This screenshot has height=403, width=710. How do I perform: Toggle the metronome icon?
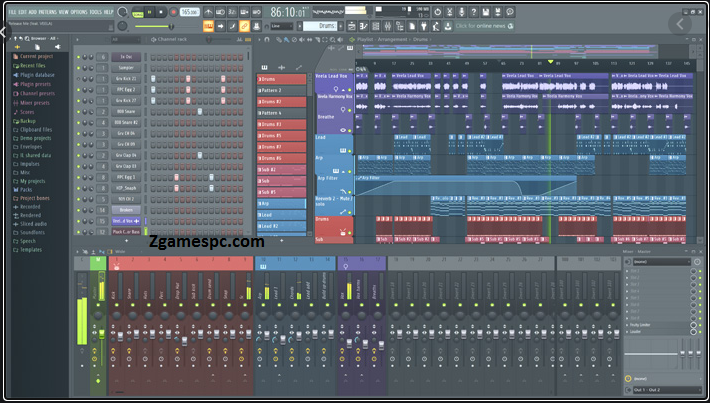(x=209, y=12)
